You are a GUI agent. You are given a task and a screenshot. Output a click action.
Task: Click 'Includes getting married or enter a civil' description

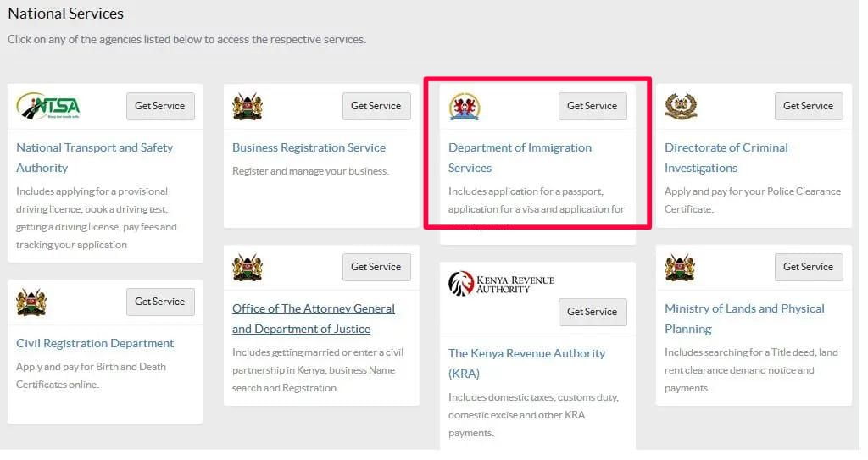pyautogui.click(x=318, y=370)
